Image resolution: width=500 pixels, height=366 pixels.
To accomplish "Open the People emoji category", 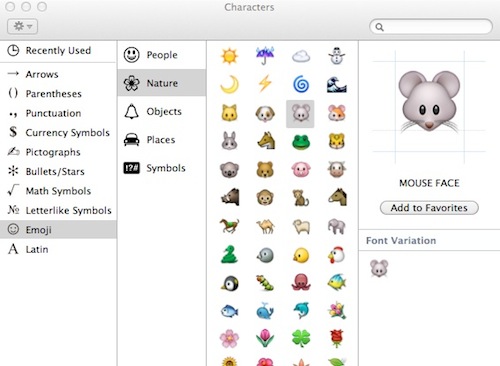I will 162,55.
